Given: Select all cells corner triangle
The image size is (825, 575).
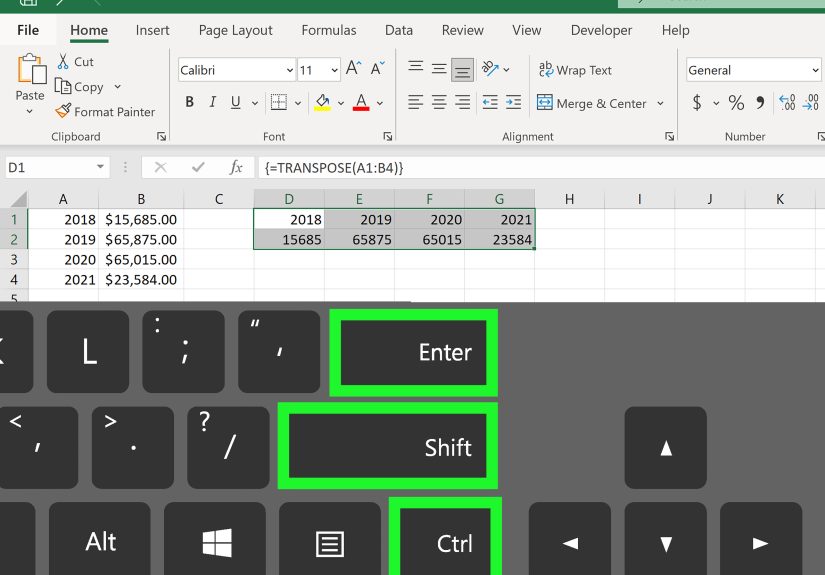Looking at the screenshot, I should 19,199.
